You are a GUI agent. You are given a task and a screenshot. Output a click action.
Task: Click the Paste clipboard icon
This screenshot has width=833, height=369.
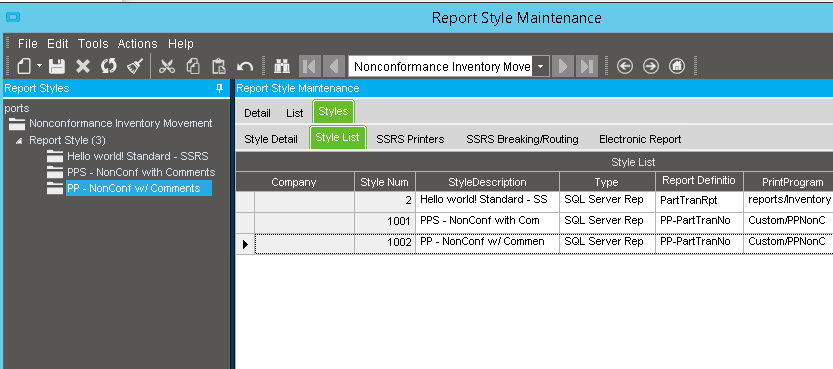pos(218,66)
